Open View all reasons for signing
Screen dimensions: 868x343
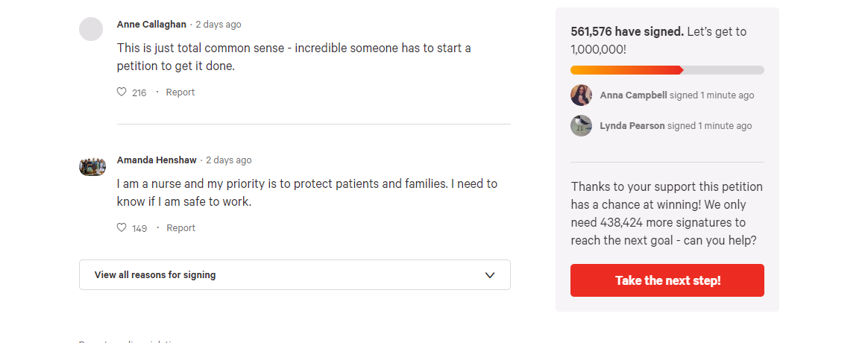coord(155,275)
